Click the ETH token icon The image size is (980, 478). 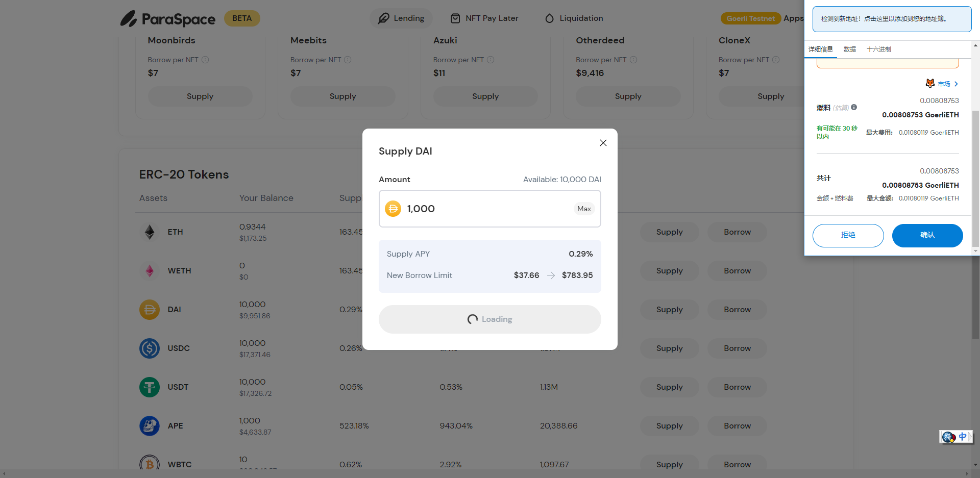150,232
